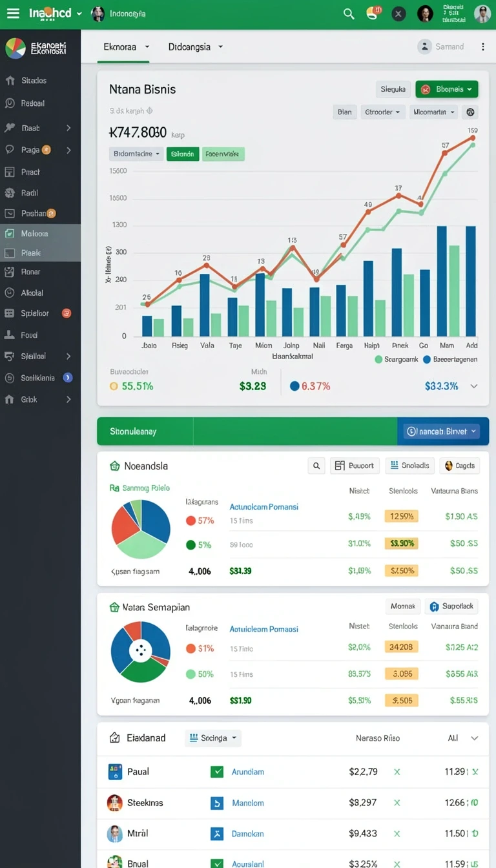496x868 pixels.
Task: Select the Foud sidebar icon
Action: (x=10, y=335)
